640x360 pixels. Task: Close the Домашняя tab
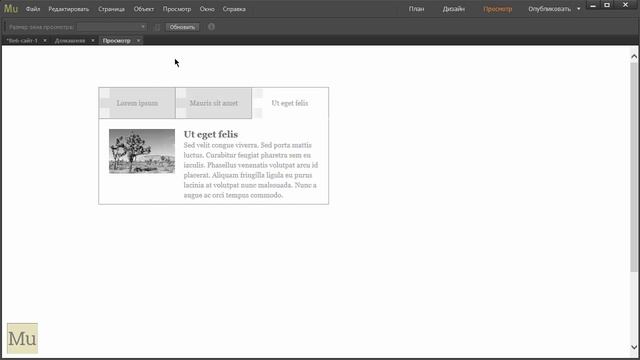pos(93,40)
